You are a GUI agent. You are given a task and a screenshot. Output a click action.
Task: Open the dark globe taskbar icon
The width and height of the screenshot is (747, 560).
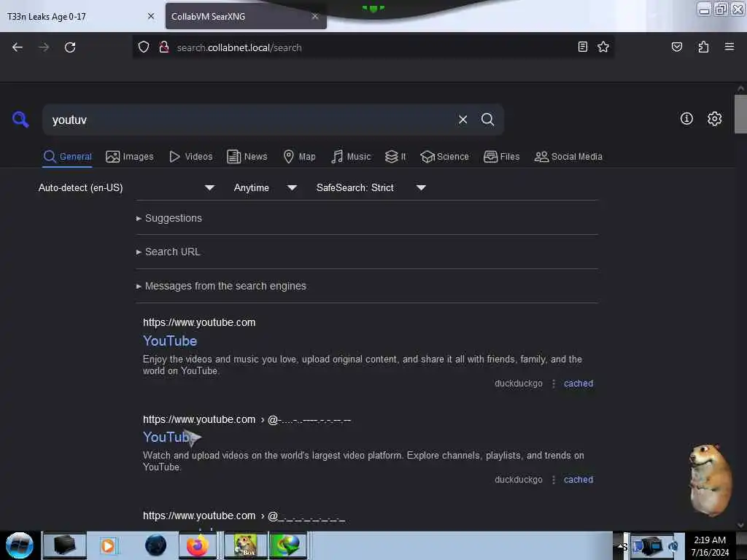click(155, 545)
